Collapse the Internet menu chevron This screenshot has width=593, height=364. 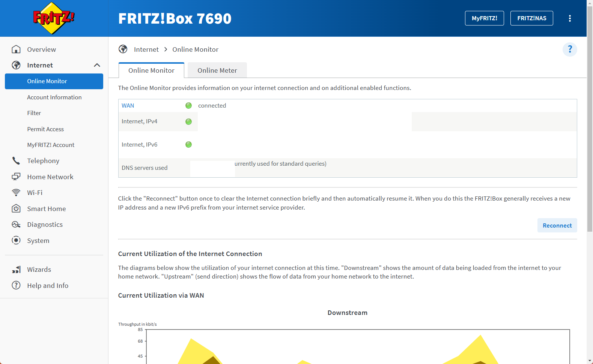pyautogui.click(x=97, y=65)
